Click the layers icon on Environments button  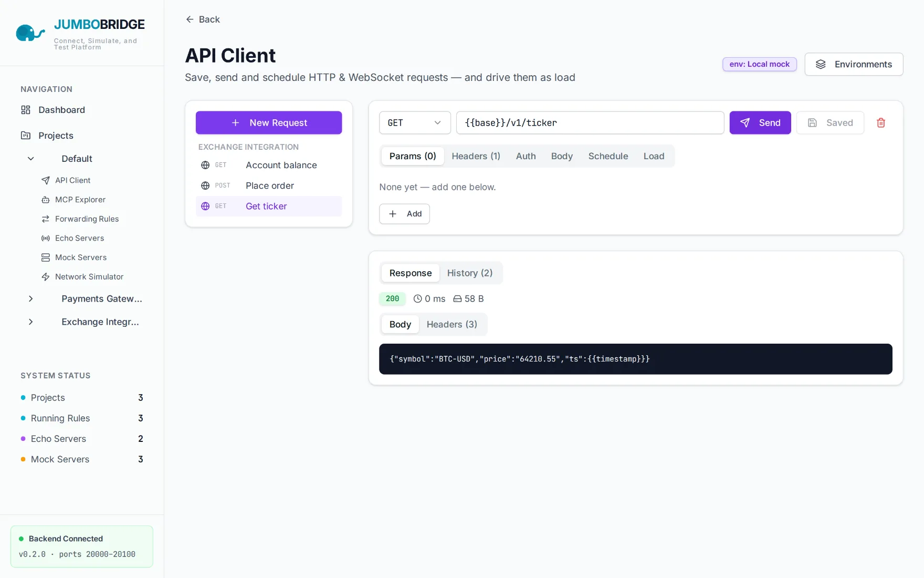tap(821, 64)
